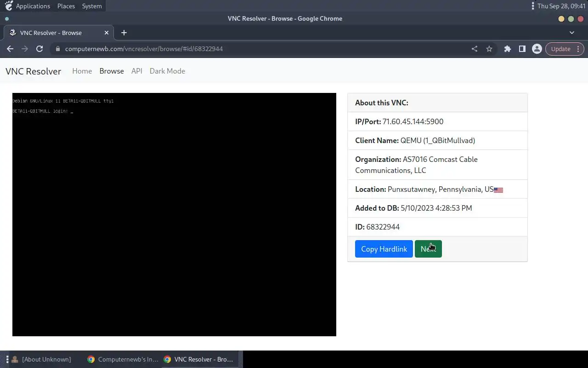Click the taskbar's left drag handle dots
This screenshot has width=588, height=368.
(x=7, y=359)
